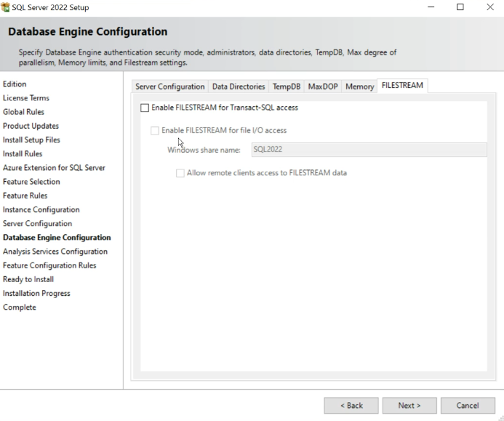Select Product Updates step
504x421 pixels.
[x=31, y=126]
